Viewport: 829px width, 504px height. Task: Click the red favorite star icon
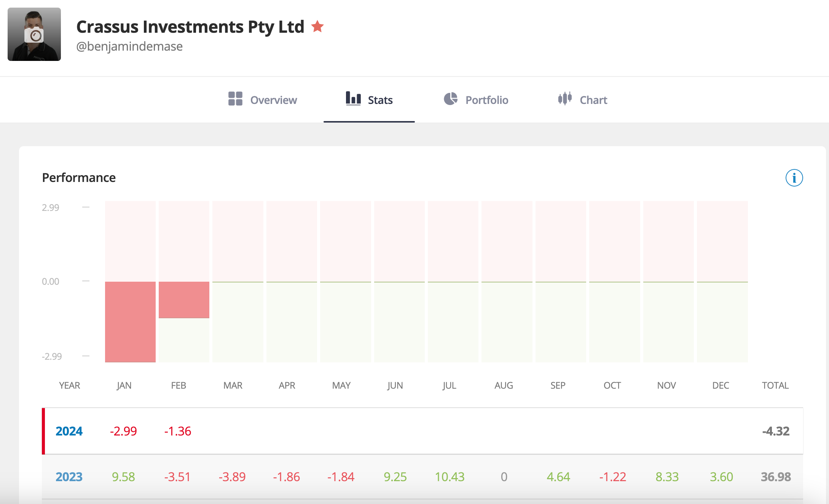tap(317, 27)
